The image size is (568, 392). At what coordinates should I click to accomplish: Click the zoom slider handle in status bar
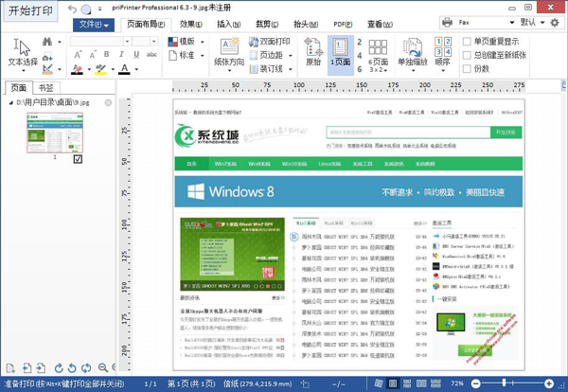(x=504, y=383)
